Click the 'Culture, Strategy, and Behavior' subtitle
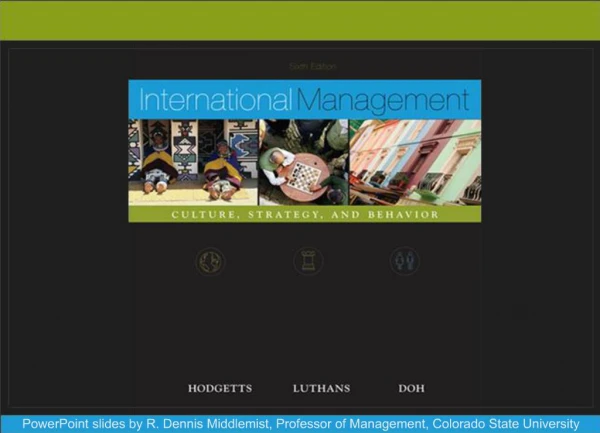This screenshot has width=600, height=433. click(x=305, y=215)
